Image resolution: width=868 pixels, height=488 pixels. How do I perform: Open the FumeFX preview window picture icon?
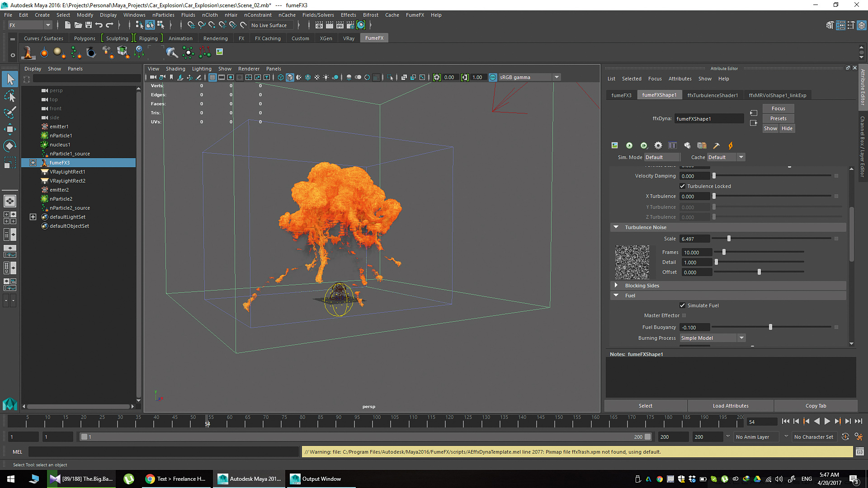615,145
